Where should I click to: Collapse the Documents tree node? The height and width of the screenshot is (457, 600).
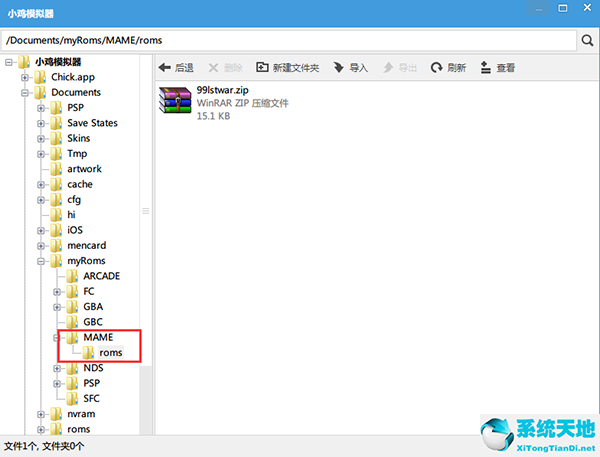[x=25, y=92]
